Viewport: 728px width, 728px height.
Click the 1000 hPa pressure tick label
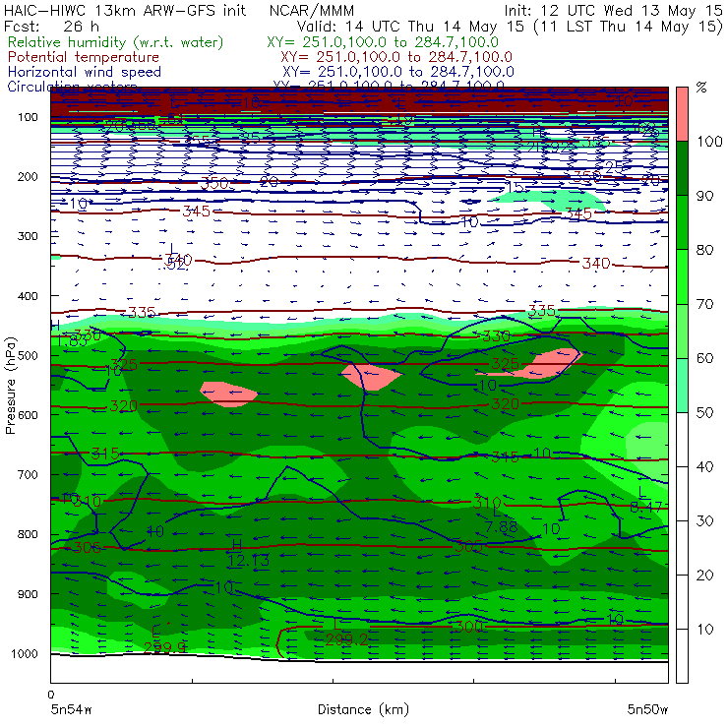(25, 653)
